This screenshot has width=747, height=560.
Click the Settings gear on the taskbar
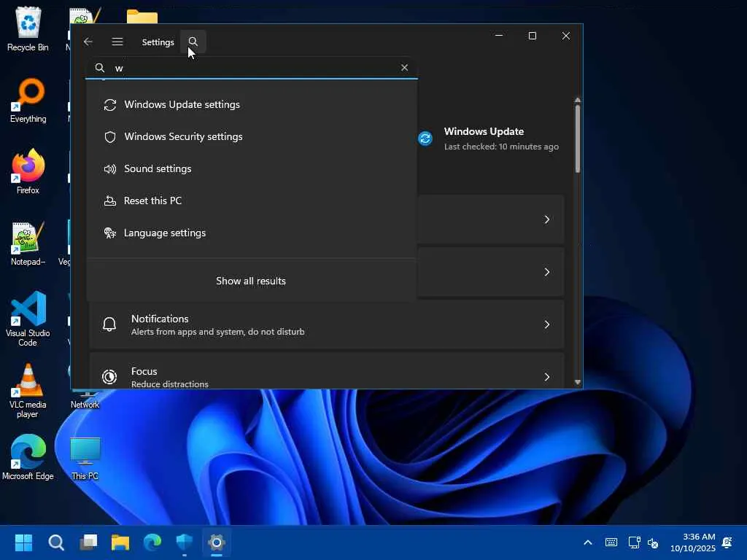pyautogui.click(x=216, y=542)
